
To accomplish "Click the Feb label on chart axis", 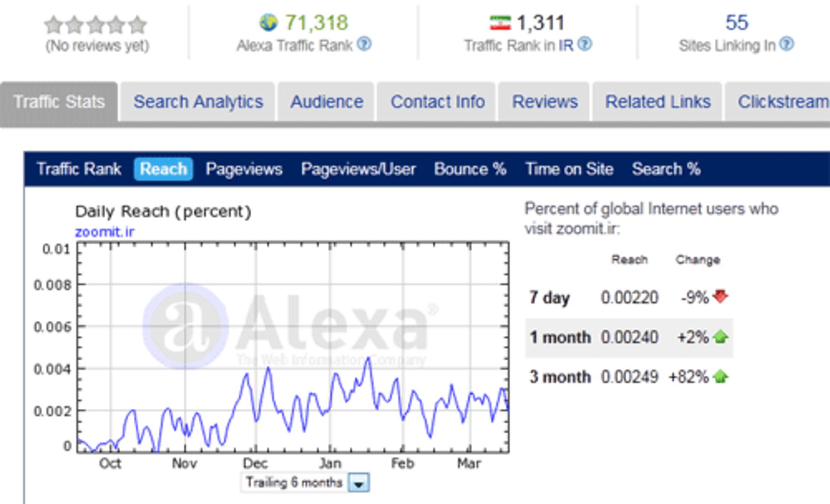I will pyautogui.click(x=402, y=463).
